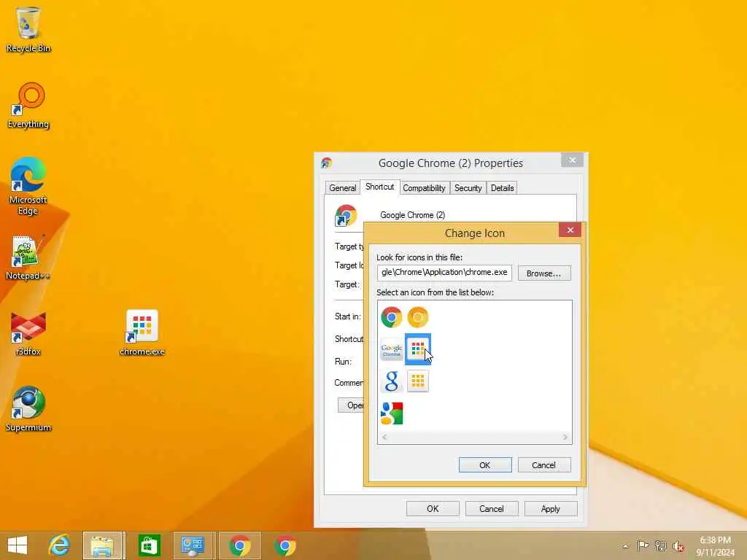Open the network tray icon
Screen dimensions: 747x560
click(x=660, y=545)
